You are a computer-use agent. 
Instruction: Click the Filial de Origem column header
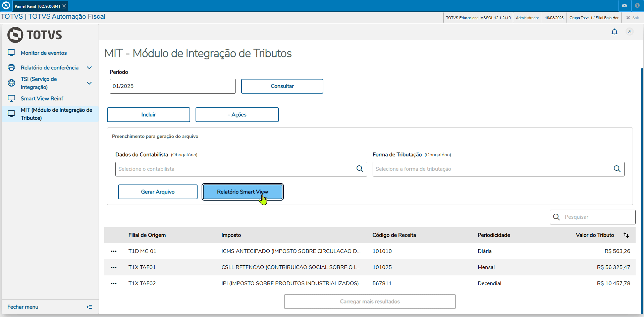point(147,235)
